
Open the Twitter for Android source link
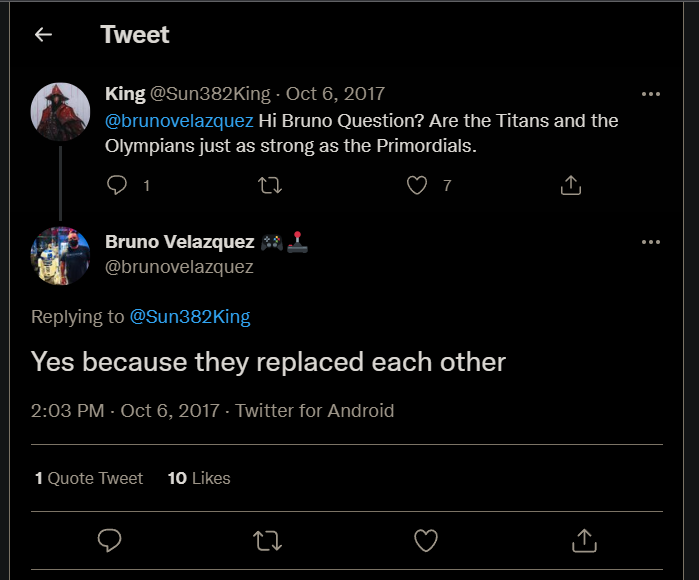tap(315, 411)
